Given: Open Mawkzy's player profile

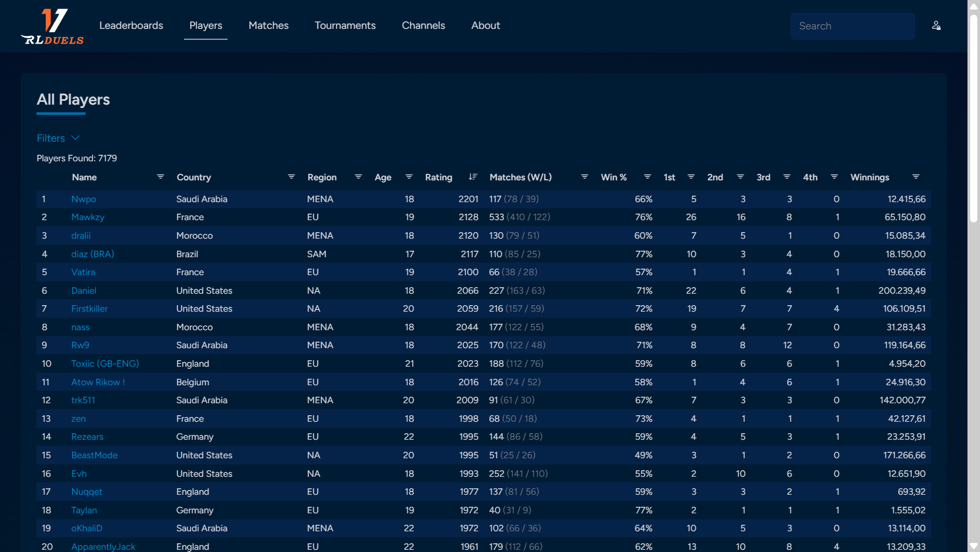Looking at the screenshot, I should (x=88, y=217).
